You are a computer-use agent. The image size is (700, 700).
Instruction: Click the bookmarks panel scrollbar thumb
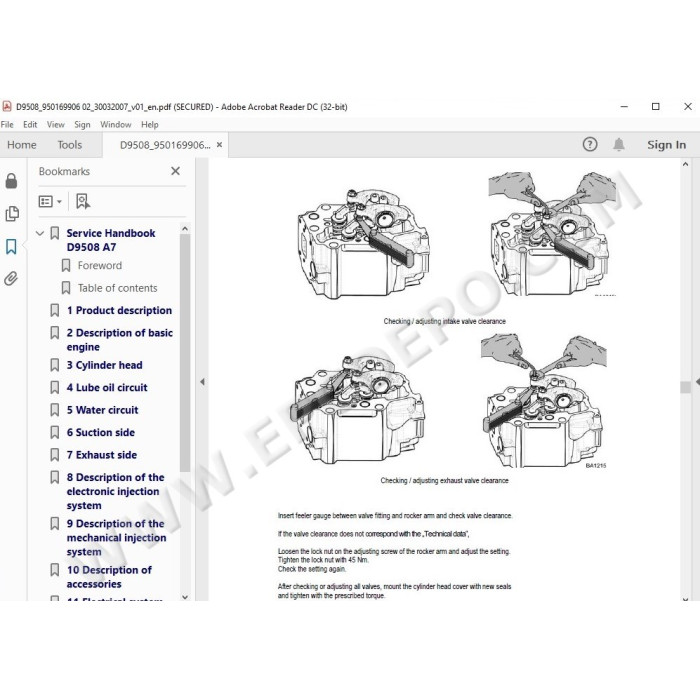[x=185, y=353]
